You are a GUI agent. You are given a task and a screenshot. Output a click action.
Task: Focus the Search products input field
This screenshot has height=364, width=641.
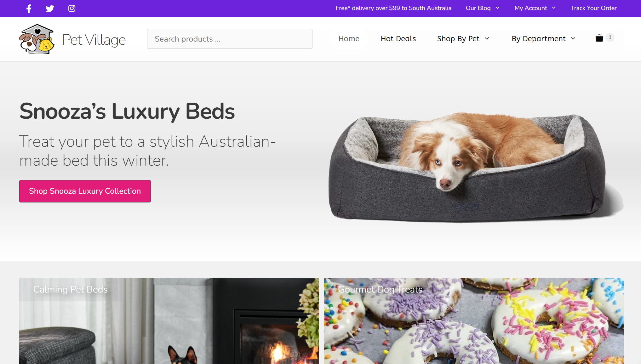230,39
